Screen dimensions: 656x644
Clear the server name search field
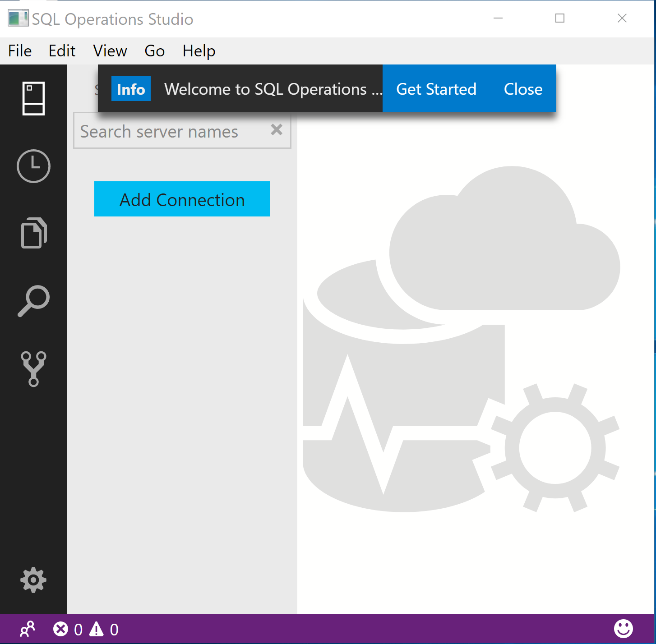tap(277, 130)
